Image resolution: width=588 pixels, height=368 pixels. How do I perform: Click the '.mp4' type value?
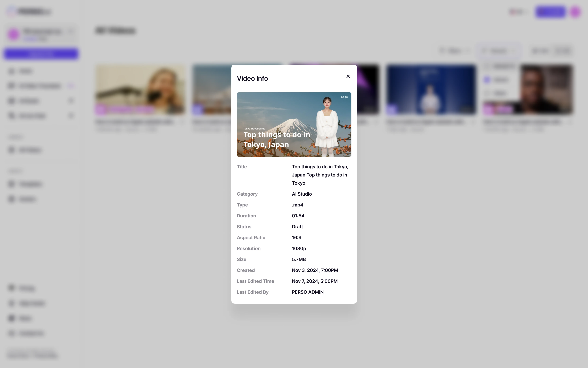click(297, 205)
